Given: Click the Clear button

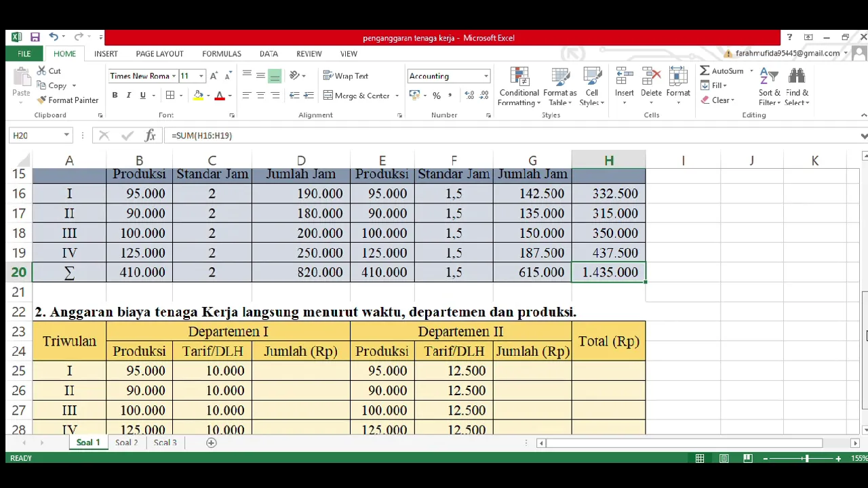Looking at the screenshot, I should coord(717,100).
